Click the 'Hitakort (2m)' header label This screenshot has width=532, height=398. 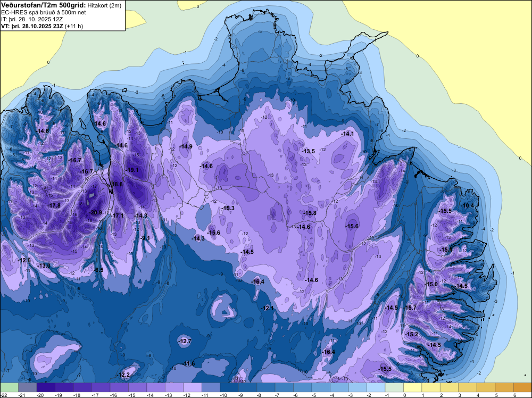pos(104,5)
